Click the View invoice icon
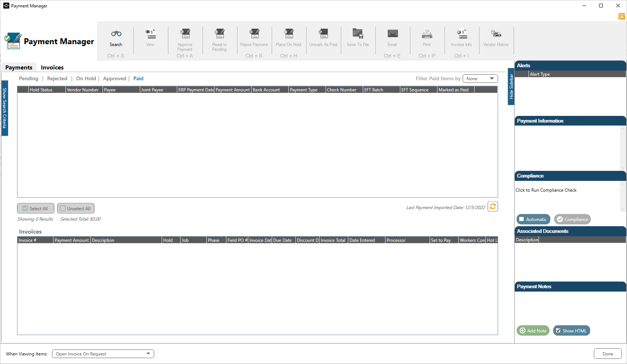The width and height of the screenshot is (627, 364). pos(151,34)
